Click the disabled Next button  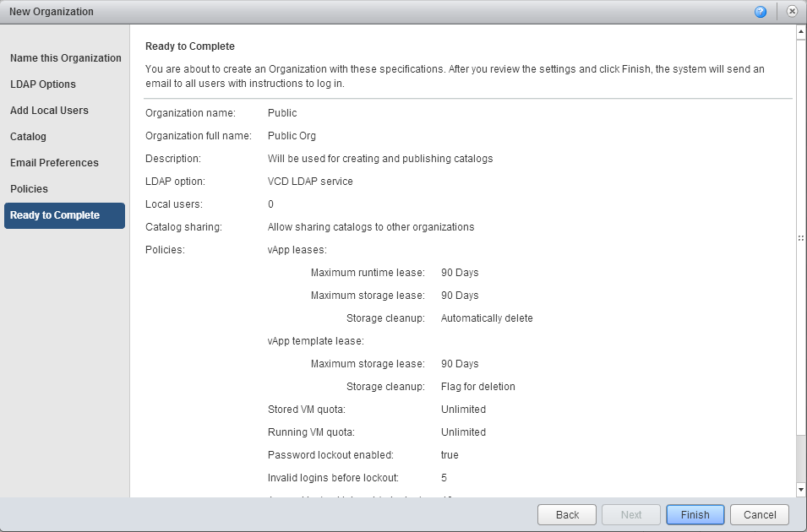pyautogui.click(x=631, y=514)
